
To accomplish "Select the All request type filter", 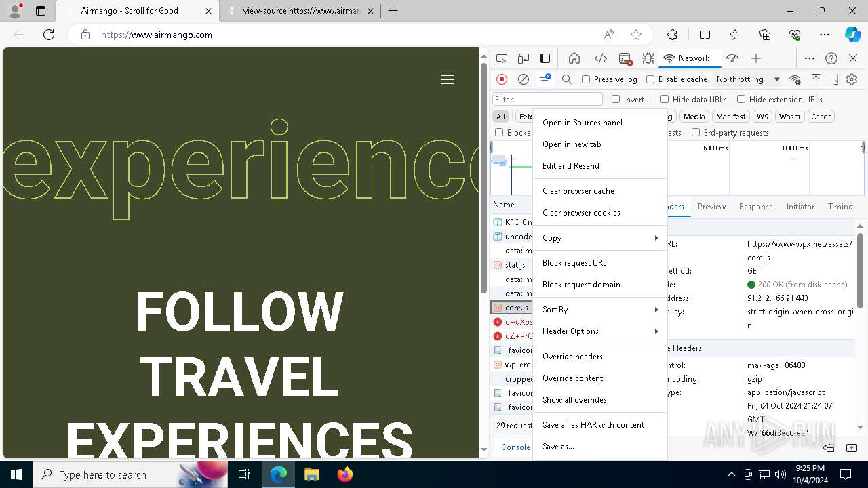I will [x=500, y=117].
